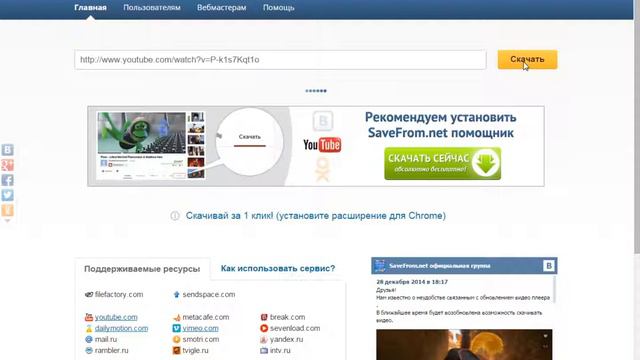
Task: Click the dailymotion.com site icon
Action: pyautogui.click(x=89, y=328)
